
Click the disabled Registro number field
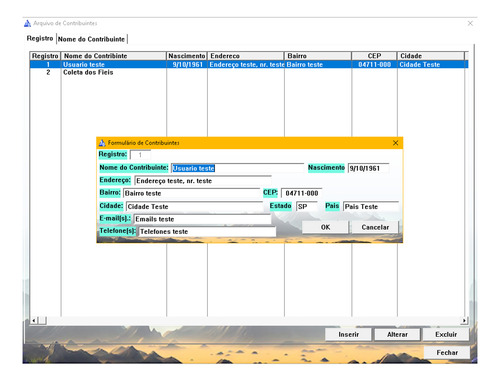point(140,155)
